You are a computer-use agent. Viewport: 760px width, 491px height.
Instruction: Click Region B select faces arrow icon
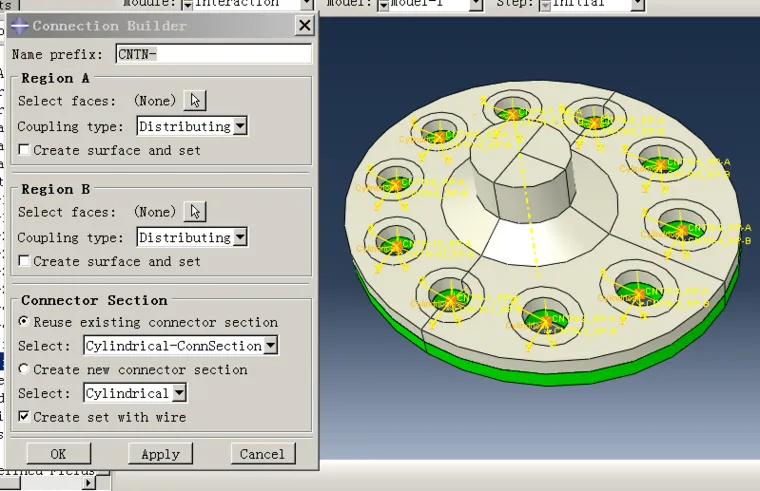[195, 211]
